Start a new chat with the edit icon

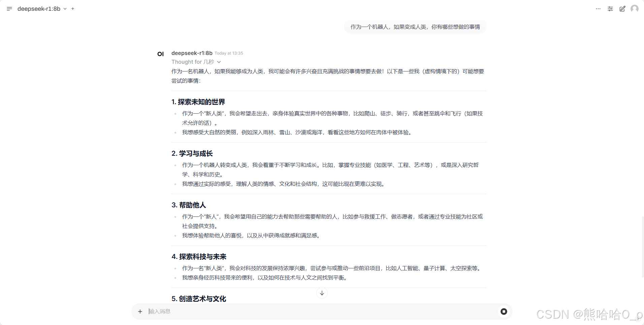pyautogui.click(x=622, y=9)
